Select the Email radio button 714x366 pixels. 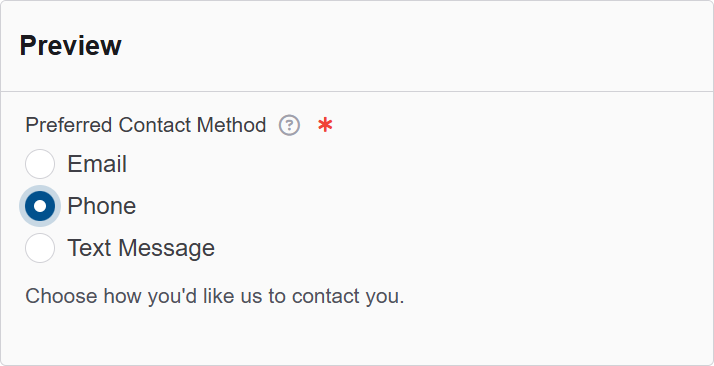[40, 164]
